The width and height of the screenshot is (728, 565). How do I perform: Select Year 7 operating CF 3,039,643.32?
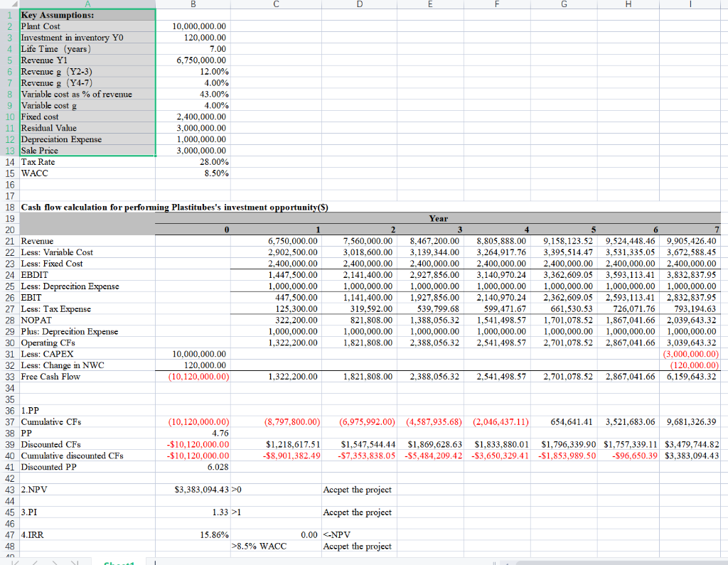coord(690,343)
